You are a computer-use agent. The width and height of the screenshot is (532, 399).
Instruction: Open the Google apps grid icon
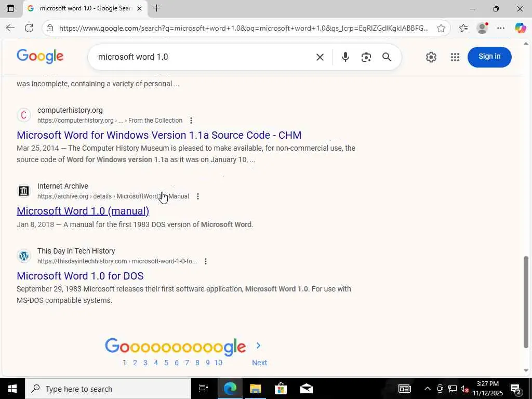pos(455,57)
